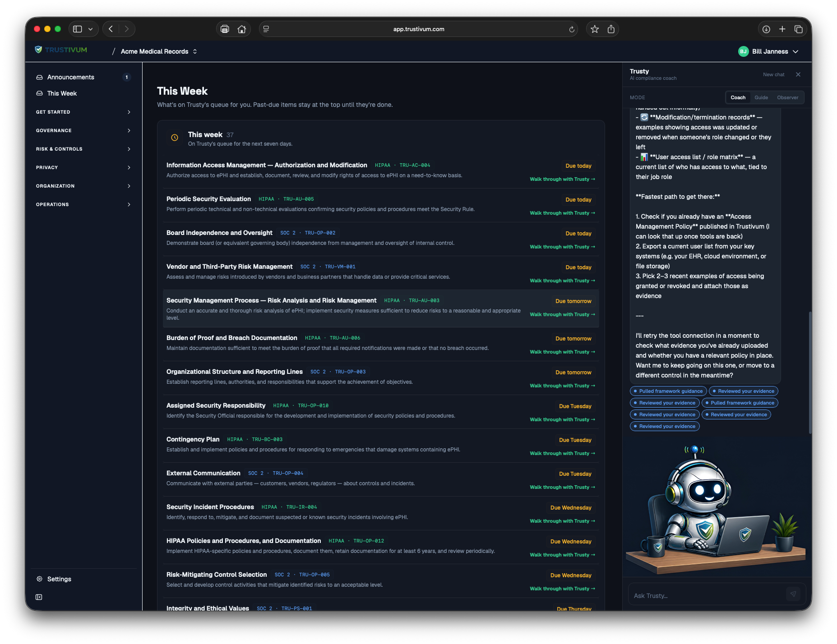Switch Trusty mode to Coach

tap(738, 97)
